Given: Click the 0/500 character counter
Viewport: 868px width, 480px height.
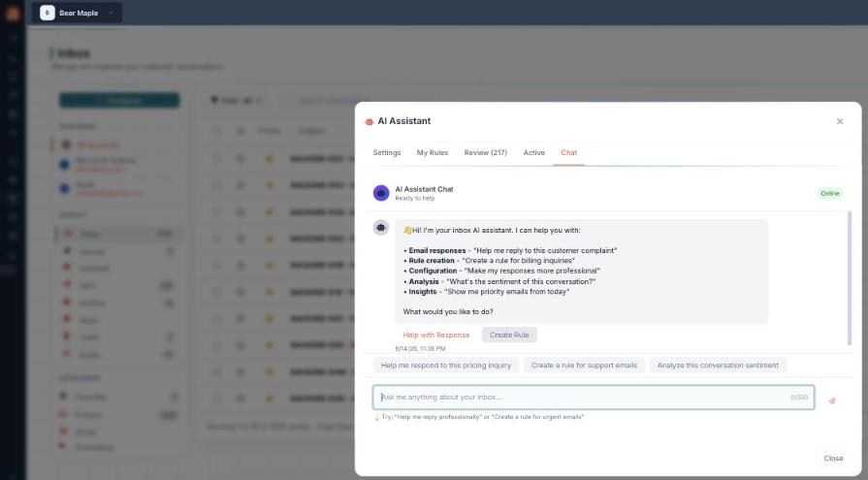Looking at the screenshot, I should coord(799,398).
